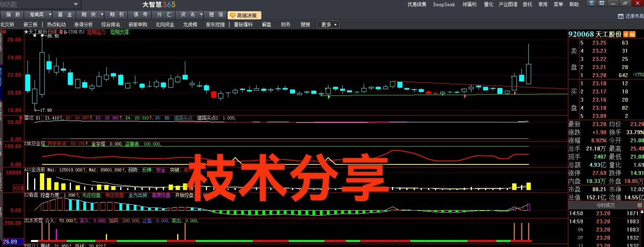
Task: Open the 量化 menu
Action: [489, 4]
